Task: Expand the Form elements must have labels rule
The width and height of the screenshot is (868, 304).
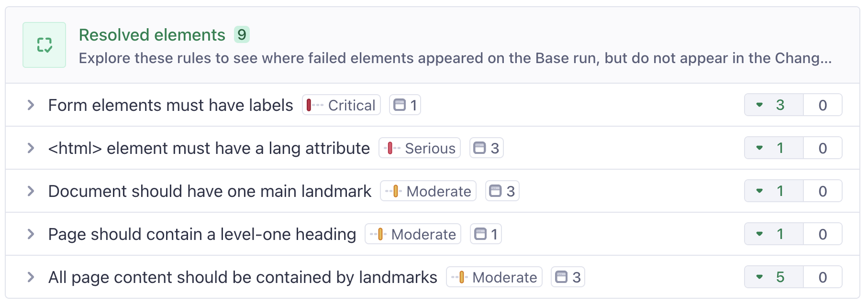Action: [31, 105]
